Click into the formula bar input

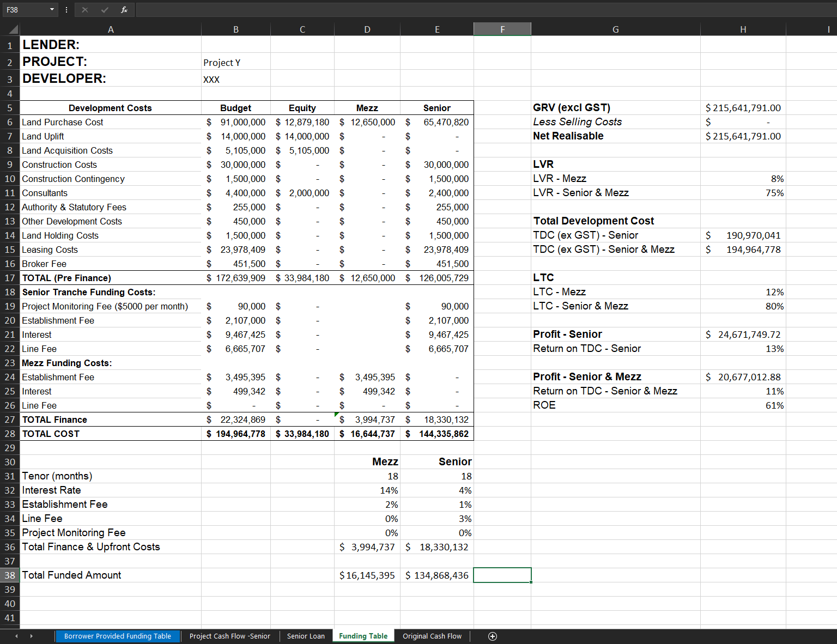[485, 10]
